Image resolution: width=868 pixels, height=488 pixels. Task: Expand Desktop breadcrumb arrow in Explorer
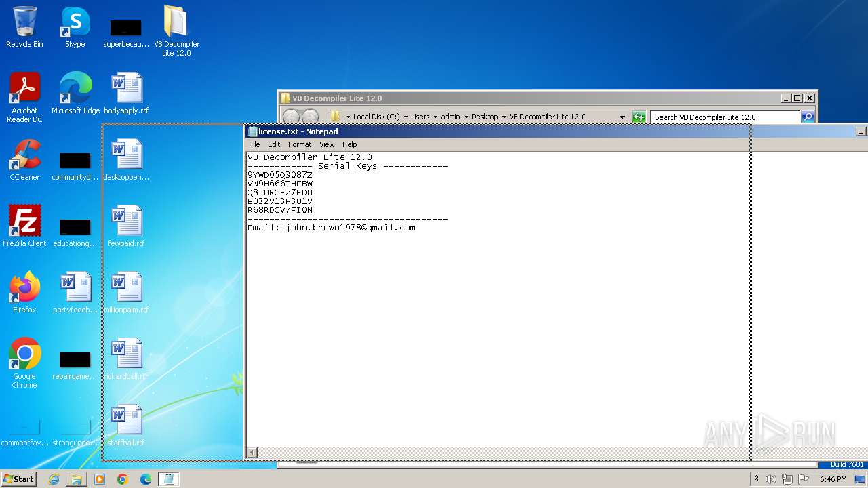504,117
